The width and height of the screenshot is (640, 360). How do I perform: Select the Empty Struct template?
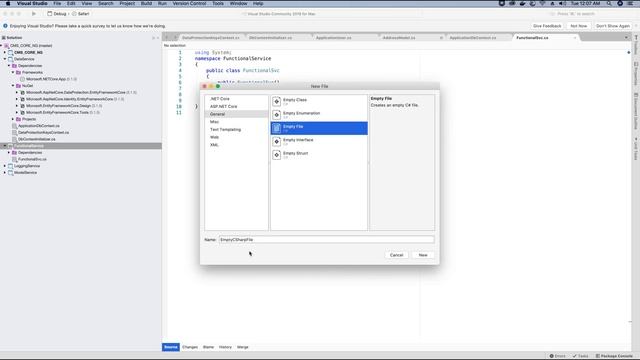pos(319,155)
